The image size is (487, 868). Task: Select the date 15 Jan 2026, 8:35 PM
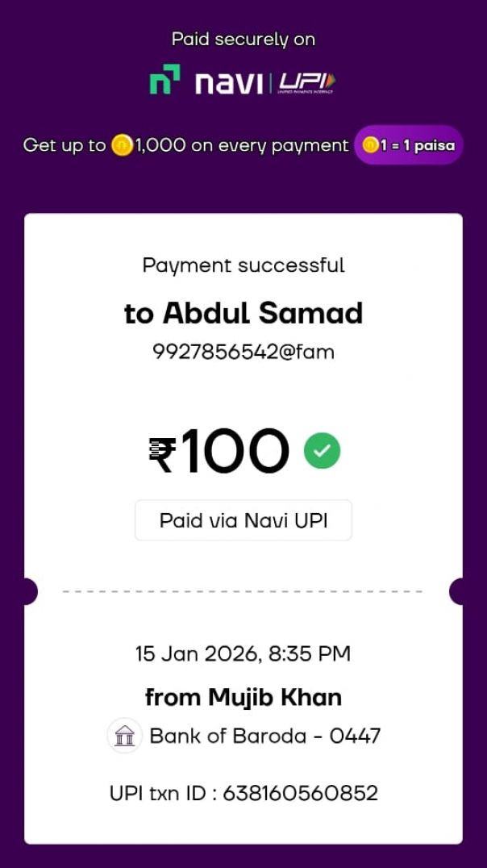pos(243,653)
